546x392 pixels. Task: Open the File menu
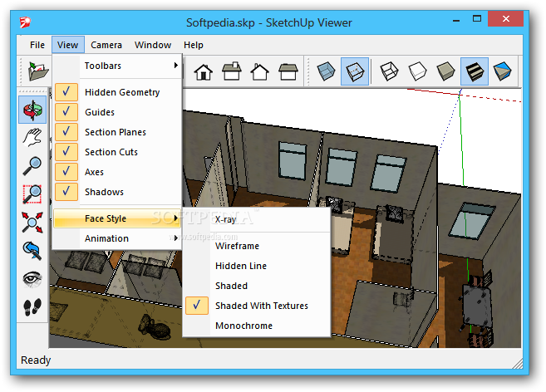[x=37, y=45]
